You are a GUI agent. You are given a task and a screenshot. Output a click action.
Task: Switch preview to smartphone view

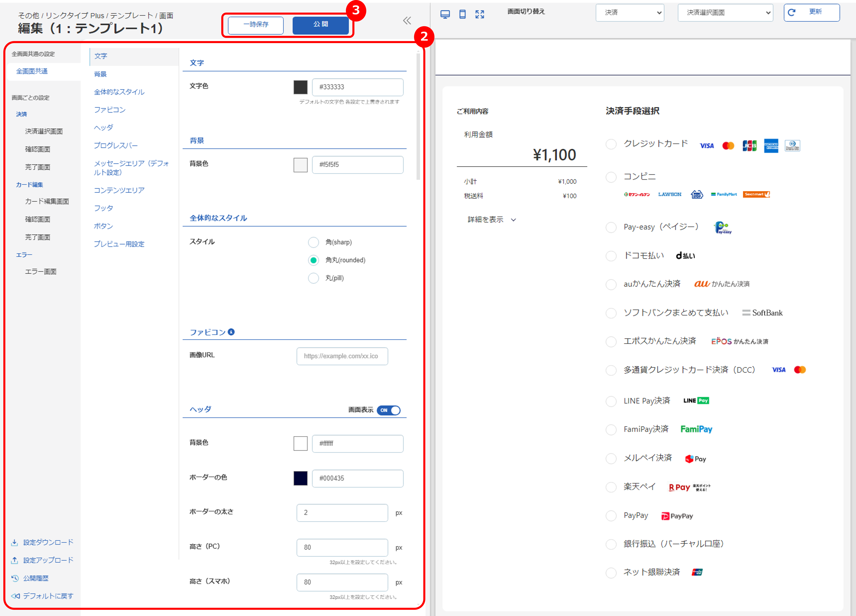coord(462,14)
